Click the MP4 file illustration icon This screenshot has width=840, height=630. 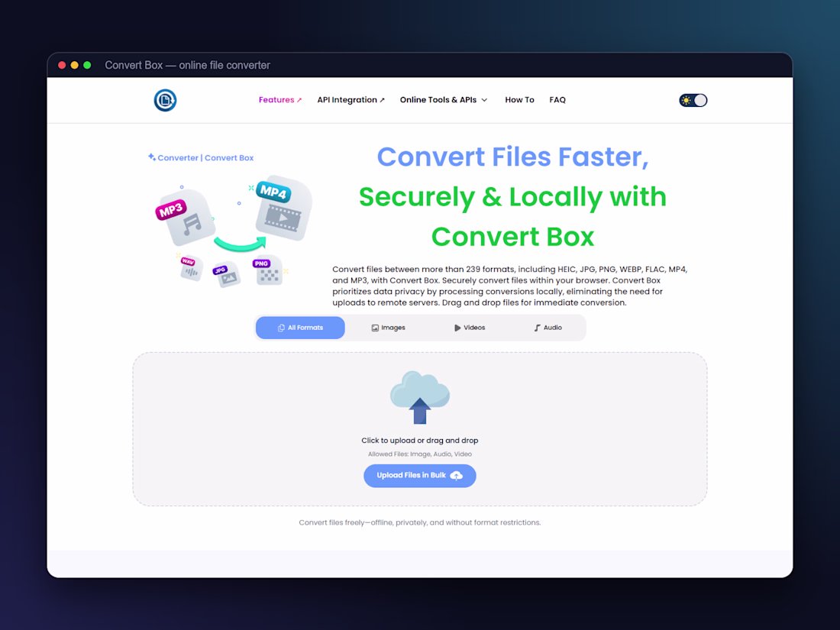(x=283, y=209)
